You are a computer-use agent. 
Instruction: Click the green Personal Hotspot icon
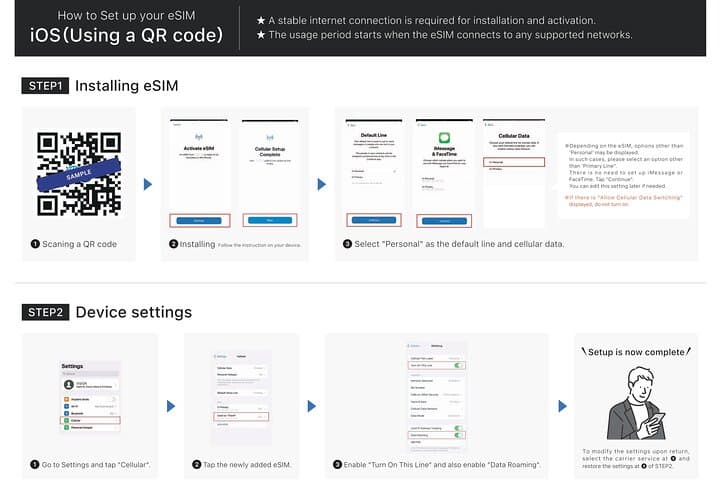pyautogui.click(x=67, y=427)
